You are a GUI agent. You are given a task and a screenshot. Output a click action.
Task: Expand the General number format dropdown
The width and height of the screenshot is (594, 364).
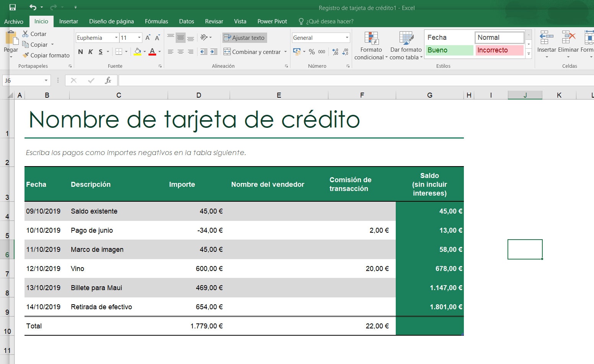[347, 38]
